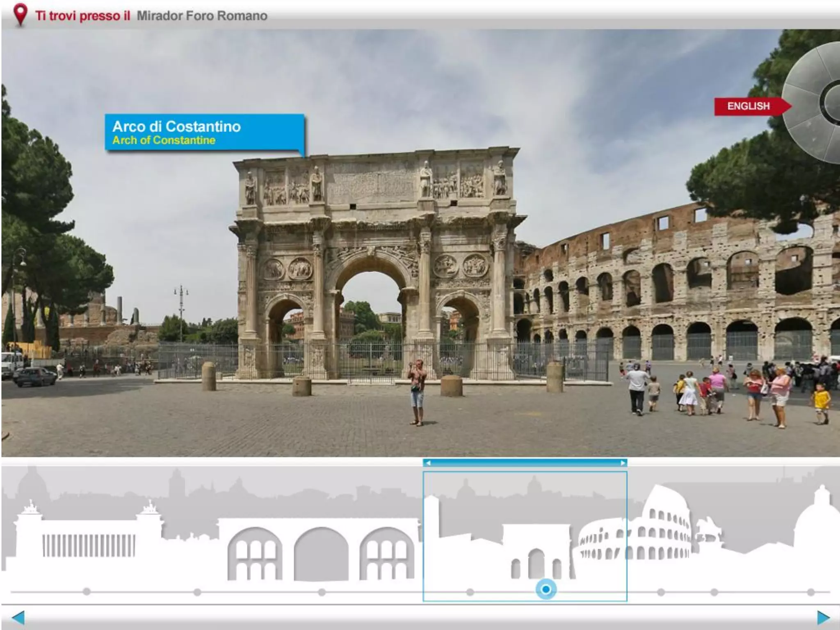
Task: Select first timeline dot under Vittoriano silhouette
Action: 87,591
